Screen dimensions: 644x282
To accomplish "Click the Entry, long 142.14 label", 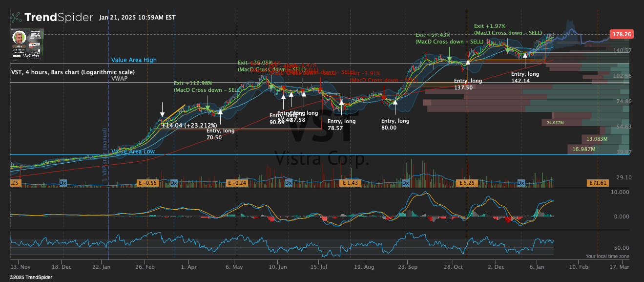I will pyautogui.click(x=525, y=77).
